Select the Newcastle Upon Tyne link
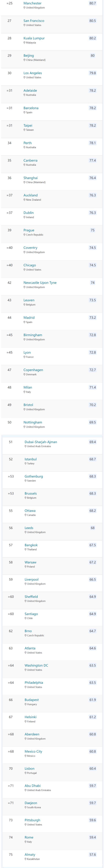Screen dimensions: 105x868 (40, 283)
